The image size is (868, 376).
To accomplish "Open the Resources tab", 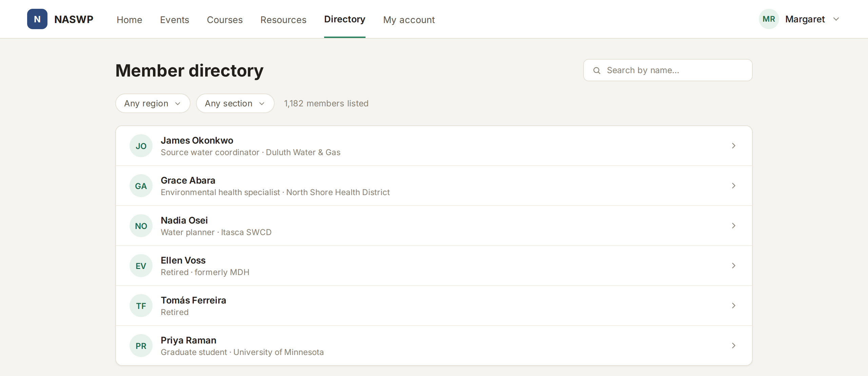I will (283, 20).
